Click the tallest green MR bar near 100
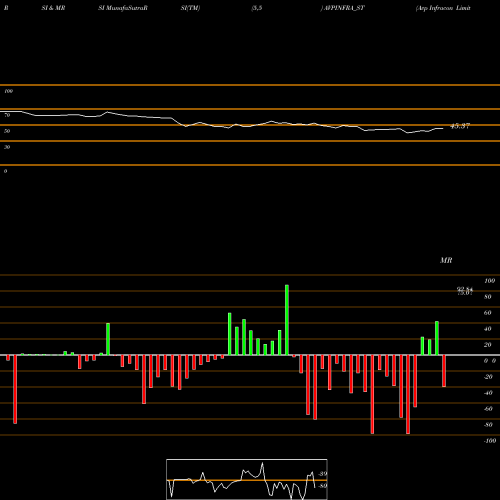The image size is (500, 500). 287,320
